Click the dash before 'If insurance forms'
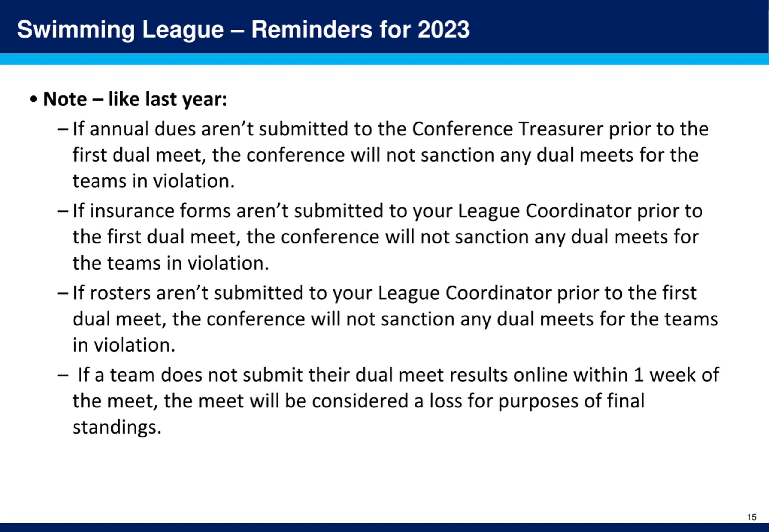Image resolution: width=769 pixels, height=532 pixels. click(x=63, y=211)
